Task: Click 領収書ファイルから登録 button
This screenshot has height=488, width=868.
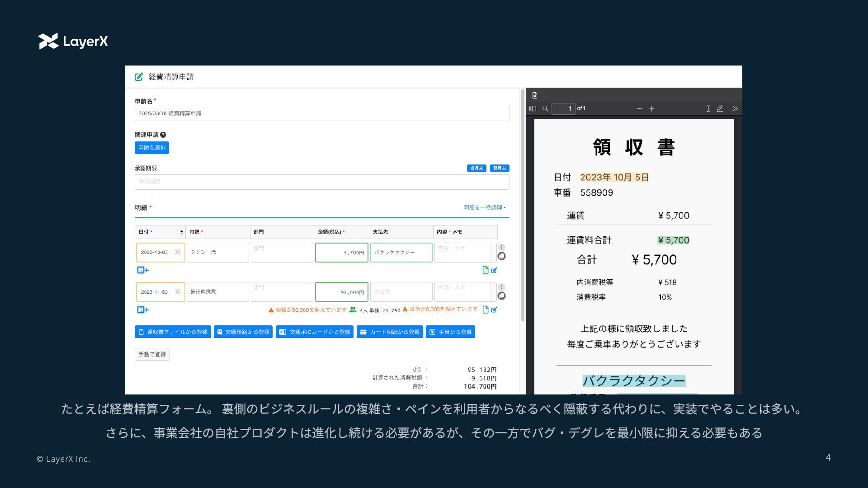Action: [173, 332]
